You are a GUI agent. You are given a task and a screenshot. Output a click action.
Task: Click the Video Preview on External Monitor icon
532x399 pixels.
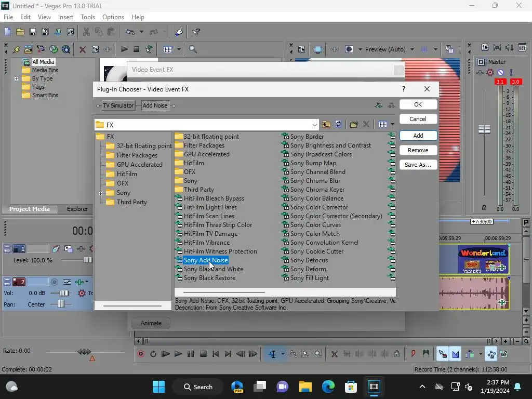[317, 49]
